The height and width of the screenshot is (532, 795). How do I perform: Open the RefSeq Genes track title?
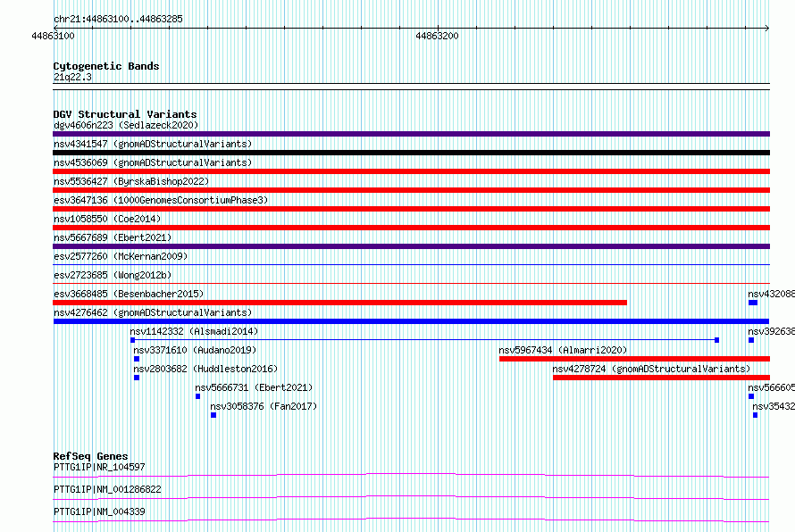click(90, 456)
